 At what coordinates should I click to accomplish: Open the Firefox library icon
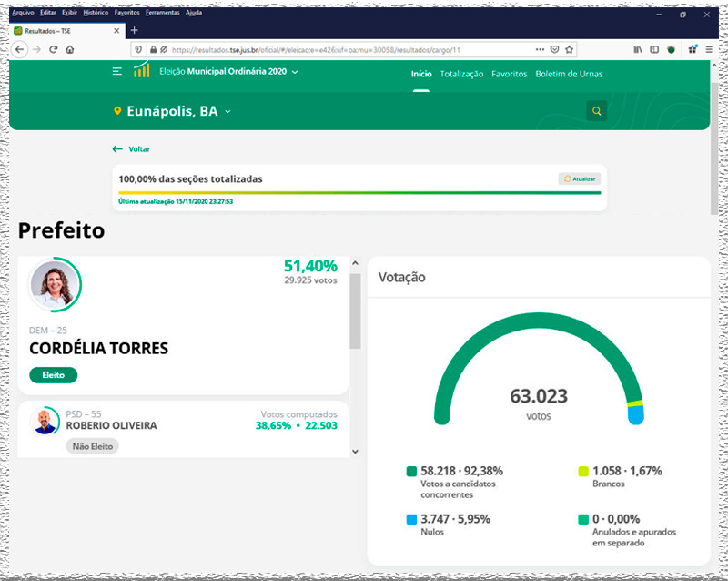coord(638,49)
